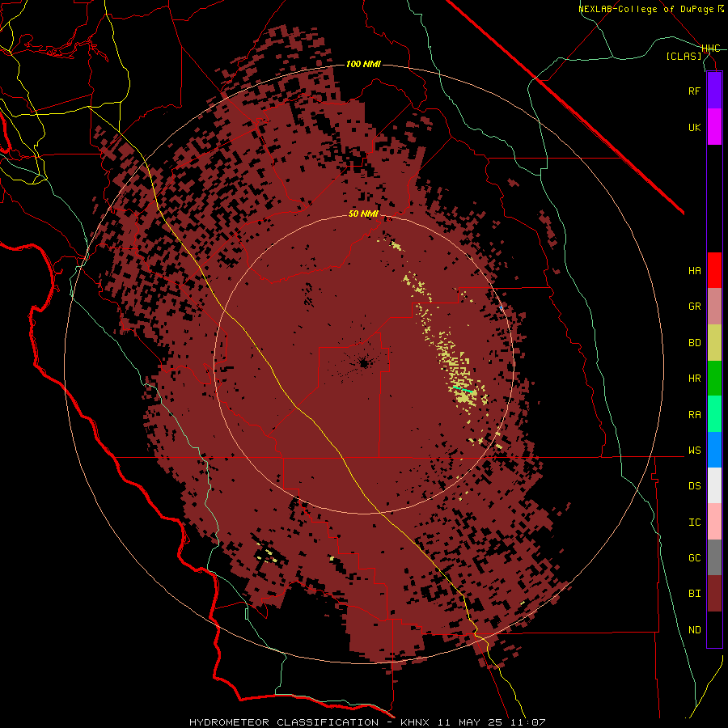Select the BD yellow legend swatch
Screen dimensions: 728x728
tap(714, 342)
